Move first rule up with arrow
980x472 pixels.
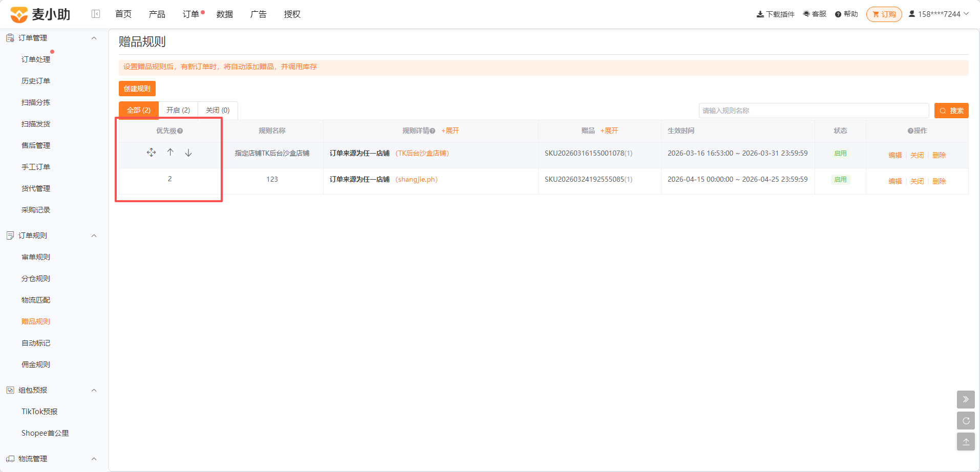point(171,152)
